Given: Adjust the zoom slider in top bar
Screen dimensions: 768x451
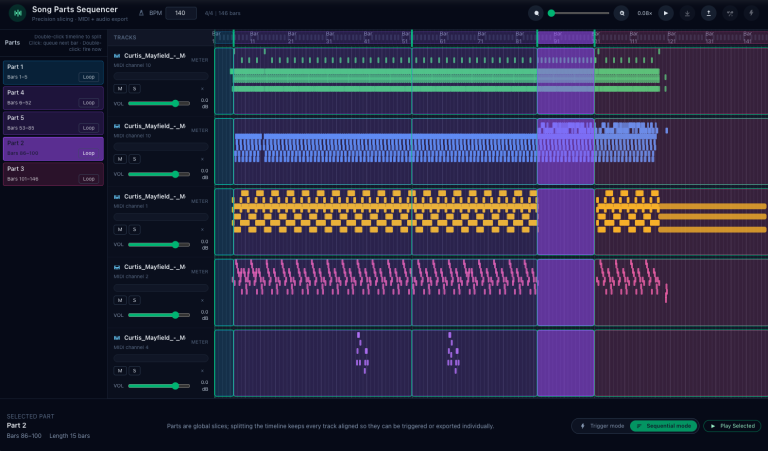Looking at the screenshot, I should pos(580,13).
